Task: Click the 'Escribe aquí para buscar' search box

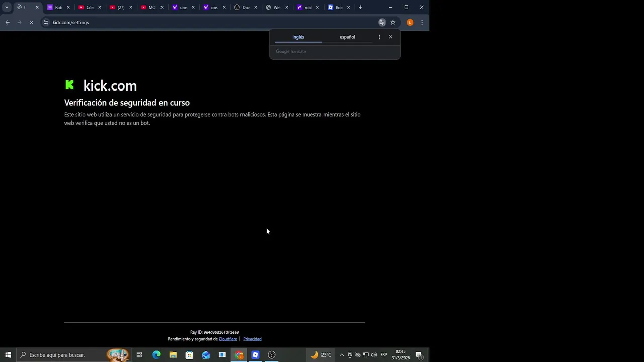Action: (x=73, y=355)
